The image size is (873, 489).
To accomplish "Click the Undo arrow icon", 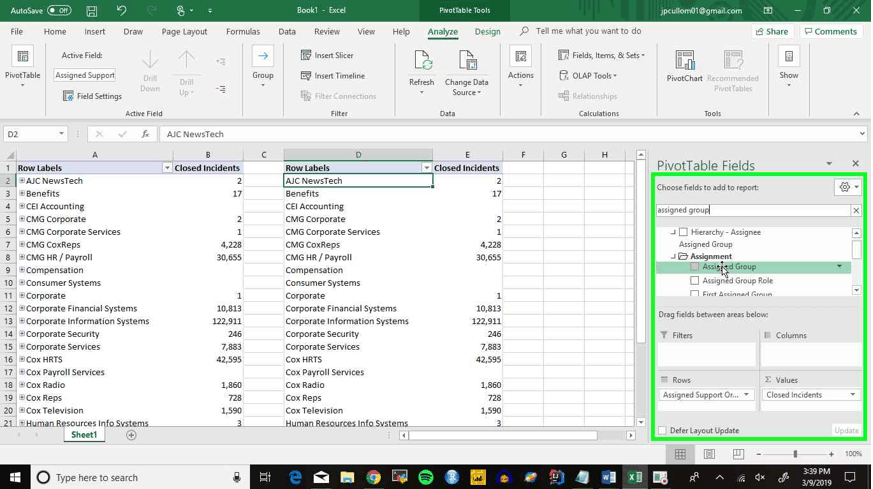I will click(121, 11).
